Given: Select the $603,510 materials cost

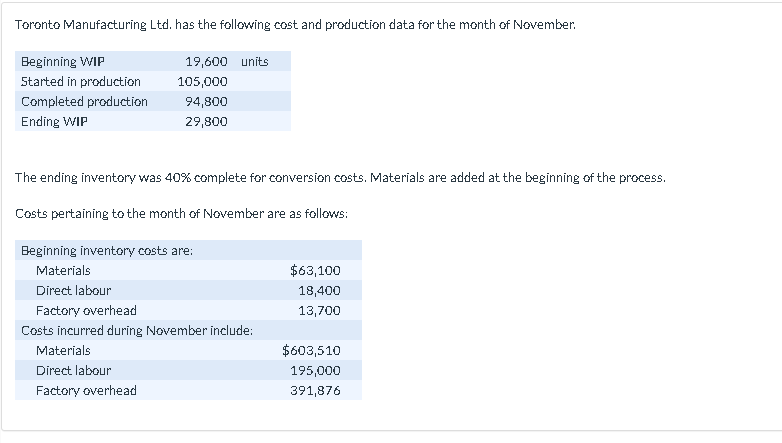Looking at the screenshot, I should pos(311,351).
